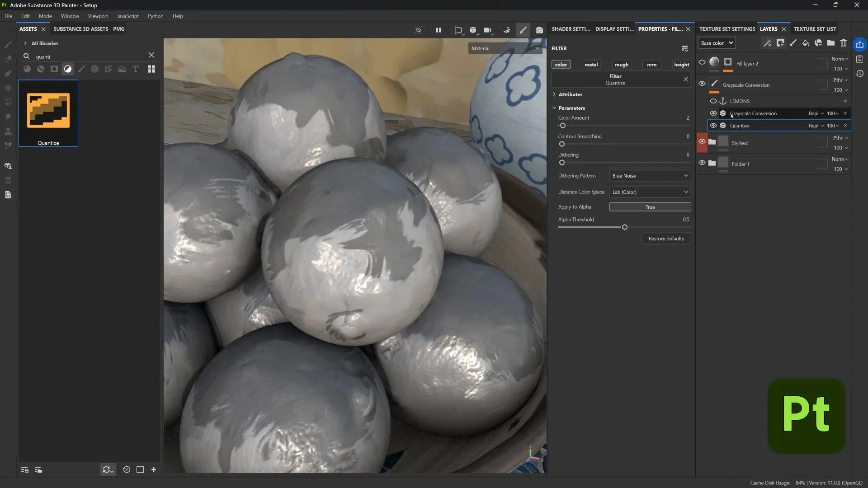This screenshot has width=868, height=488.
Task: Take a viewport screenshot with camera icon
Action: [539, 30]
